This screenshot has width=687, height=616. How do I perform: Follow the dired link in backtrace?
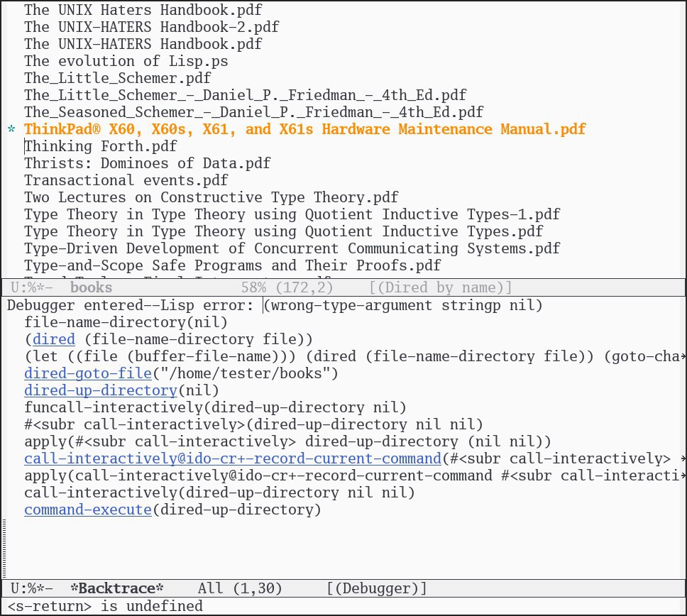pos(54,339)
